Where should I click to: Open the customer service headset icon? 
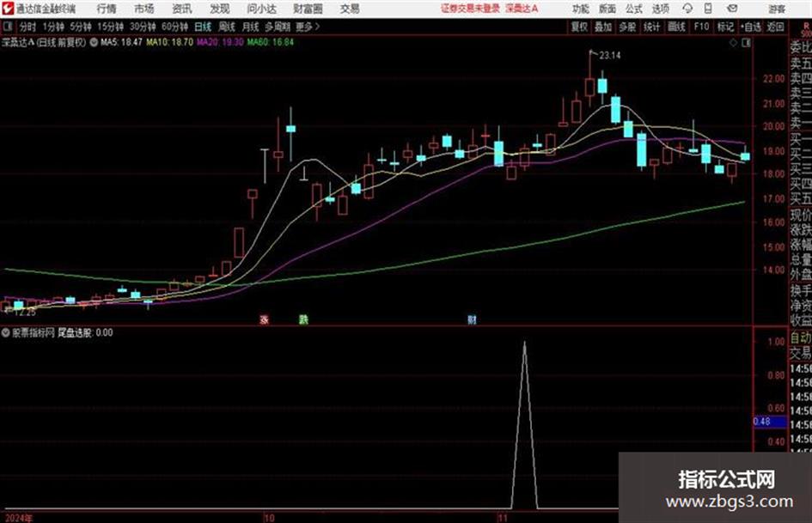coord(687,9)
